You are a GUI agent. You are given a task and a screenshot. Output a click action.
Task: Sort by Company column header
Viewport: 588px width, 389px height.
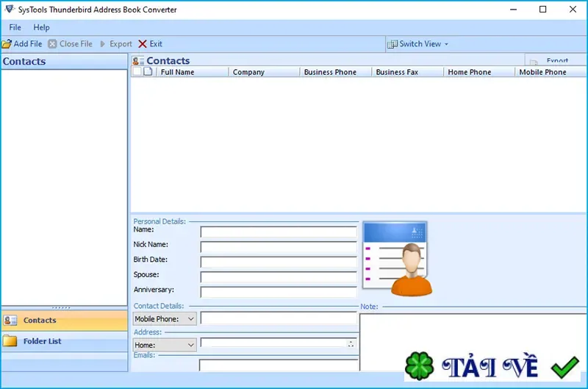[265, 72]
